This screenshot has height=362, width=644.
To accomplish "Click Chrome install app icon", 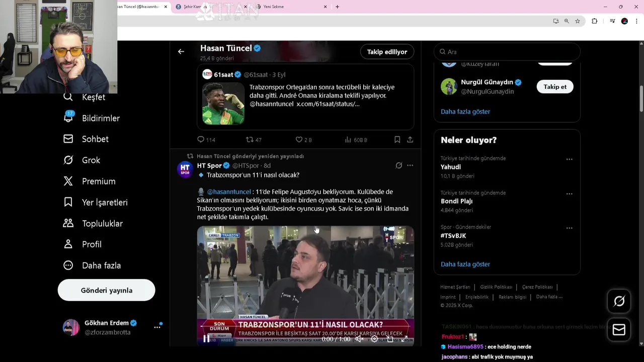I will 555,21.
